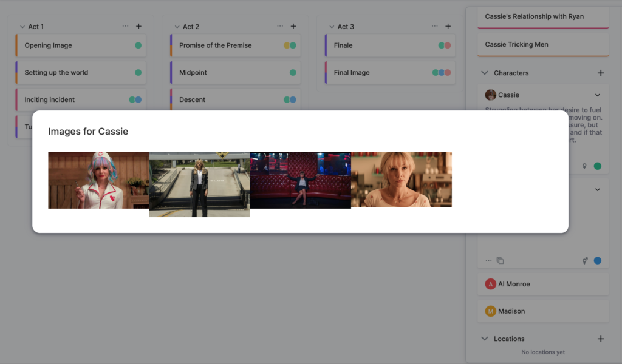
Task: Open the Act 2 more options menu
Action: [x=280, y=26]
